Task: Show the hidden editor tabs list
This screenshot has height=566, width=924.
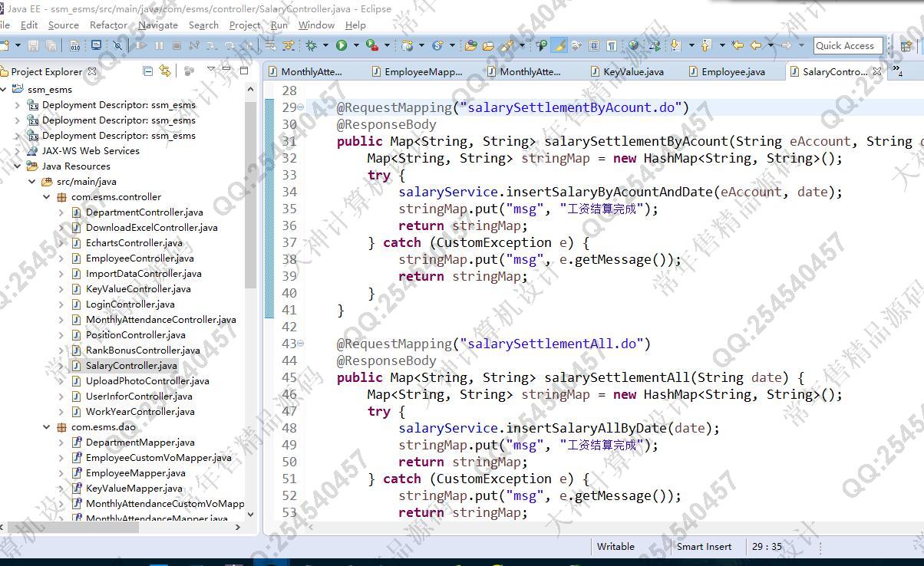Action: coord(897,71)
